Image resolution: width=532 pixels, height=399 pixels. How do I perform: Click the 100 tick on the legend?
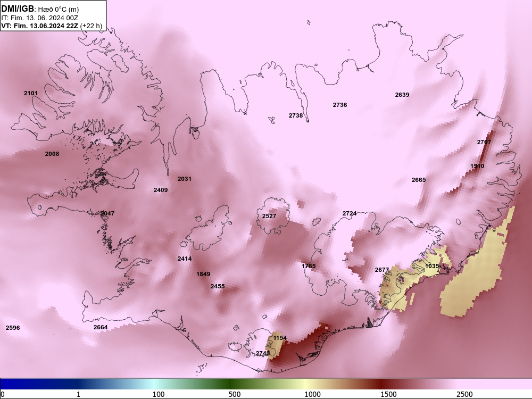[159, 394]
